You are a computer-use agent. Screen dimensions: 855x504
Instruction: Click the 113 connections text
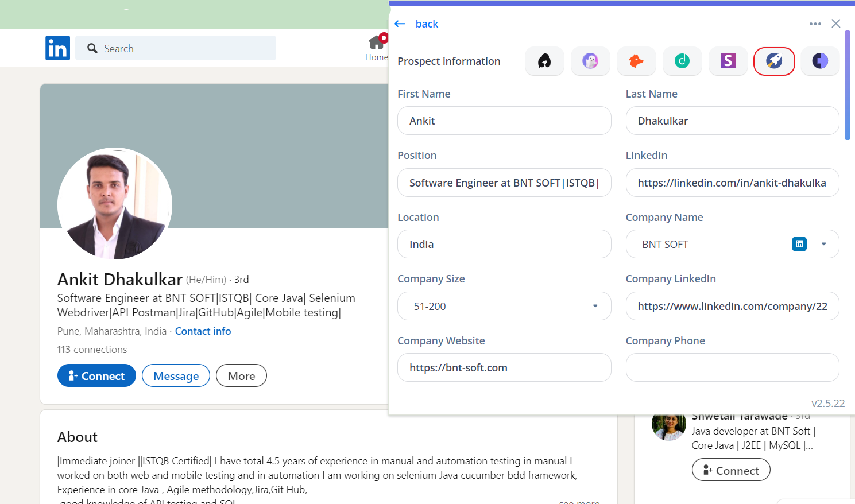92,350
